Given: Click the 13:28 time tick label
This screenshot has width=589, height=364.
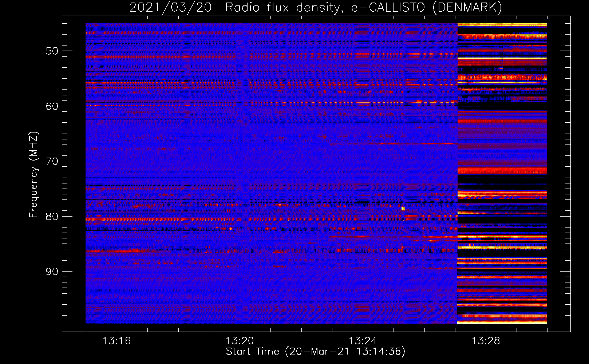Looking at the screenshot, I should pos(486,341).
